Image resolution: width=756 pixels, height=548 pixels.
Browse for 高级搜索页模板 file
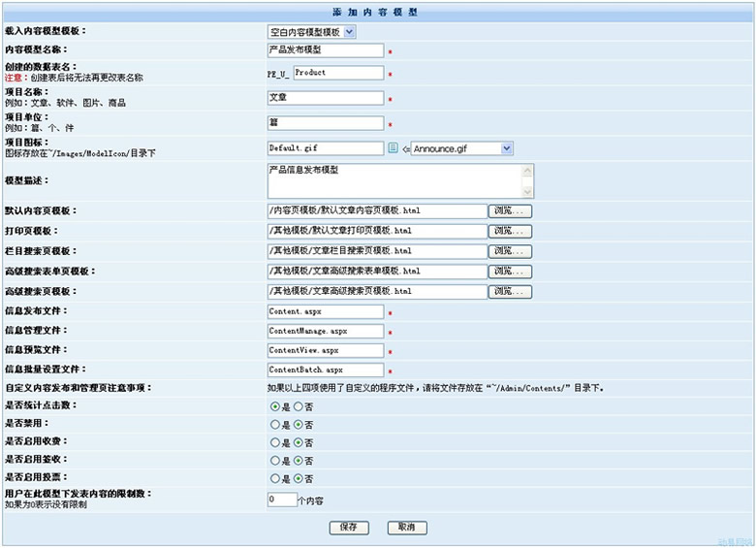[510, 292]
